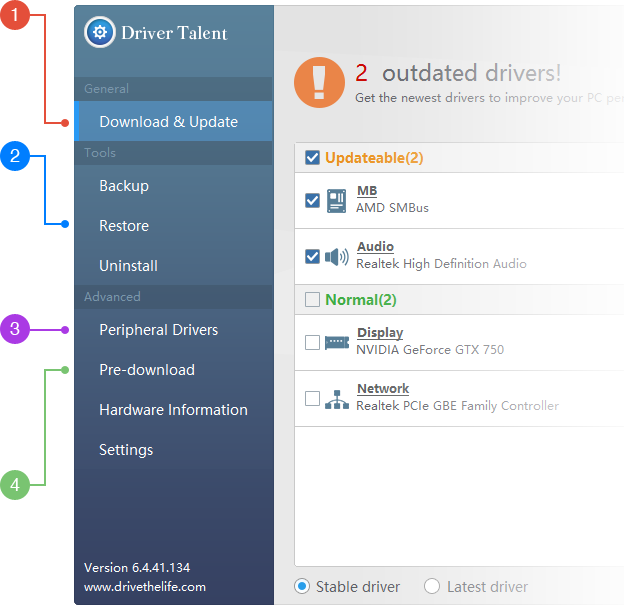Open the Download & Update section
The height and width of the screenshot is (605, 624).
[x=174, y=121]
